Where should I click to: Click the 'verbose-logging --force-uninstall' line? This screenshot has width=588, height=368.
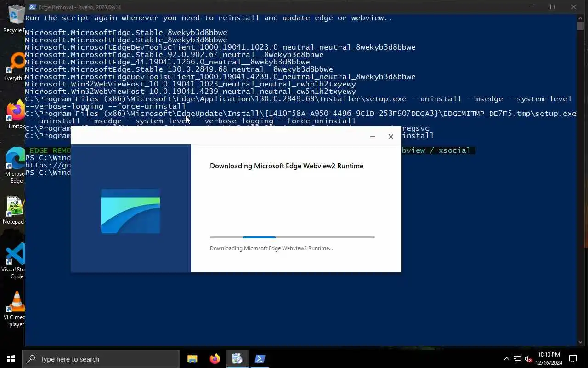pos(105,106)
